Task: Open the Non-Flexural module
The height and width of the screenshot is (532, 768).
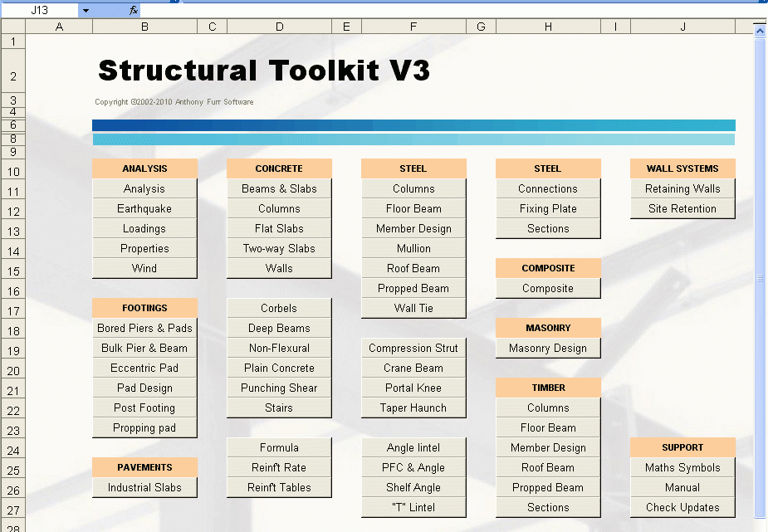Action: (x=279, y=349)
